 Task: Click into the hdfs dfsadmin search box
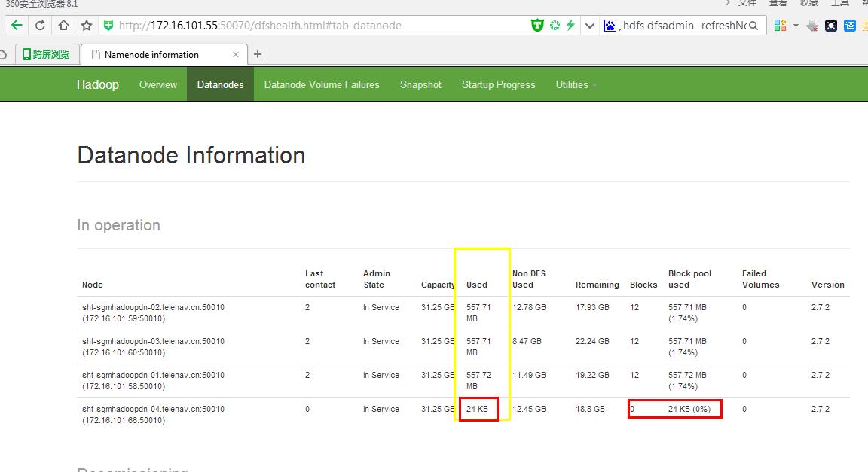coord(686,26)
